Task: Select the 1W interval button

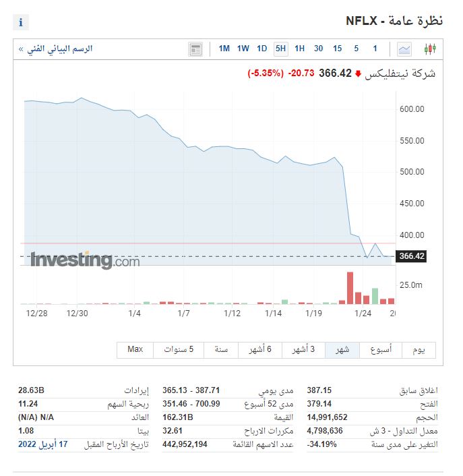Action: click(x=243, y=49)
